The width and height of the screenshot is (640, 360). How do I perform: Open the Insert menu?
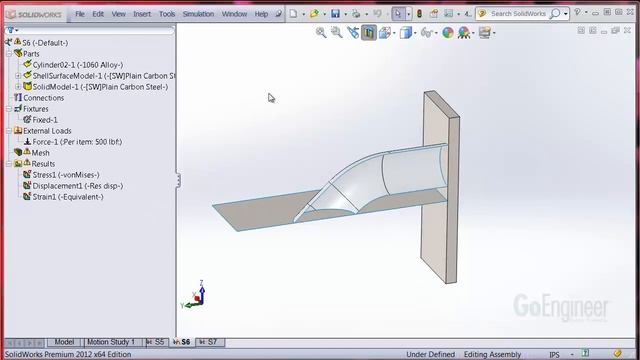coord(142,14)
